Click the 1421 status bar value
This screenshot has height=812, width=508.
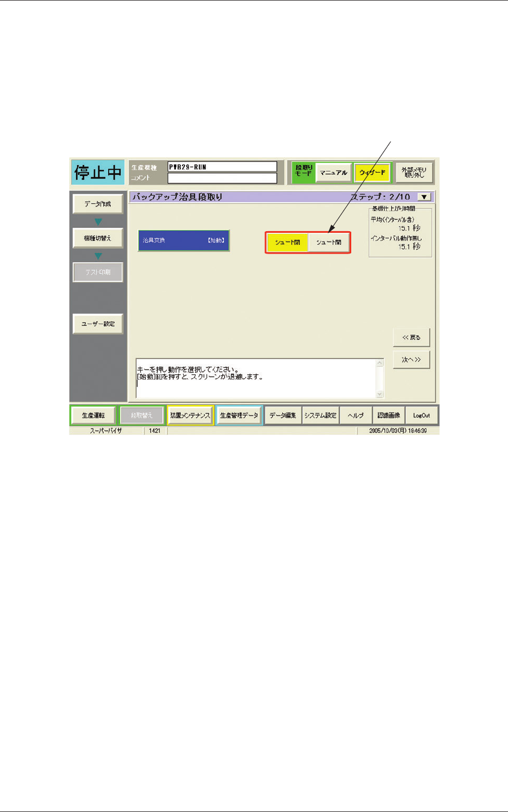155,431
